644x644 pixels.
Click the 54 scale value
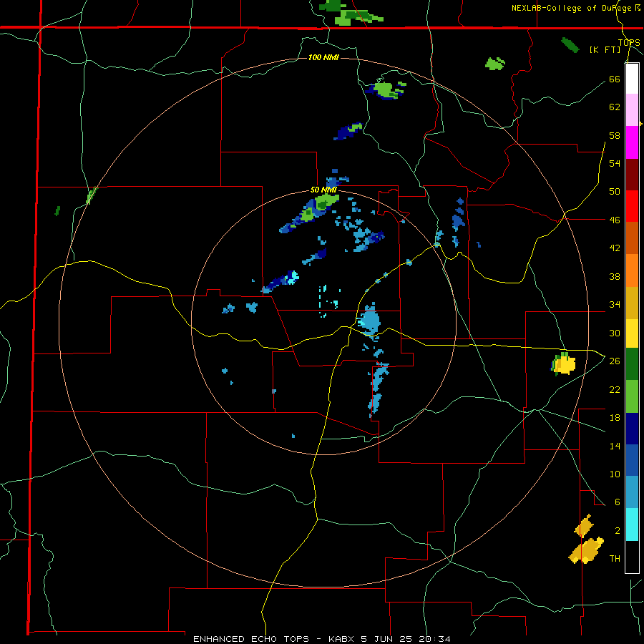(x=615, y=163)
